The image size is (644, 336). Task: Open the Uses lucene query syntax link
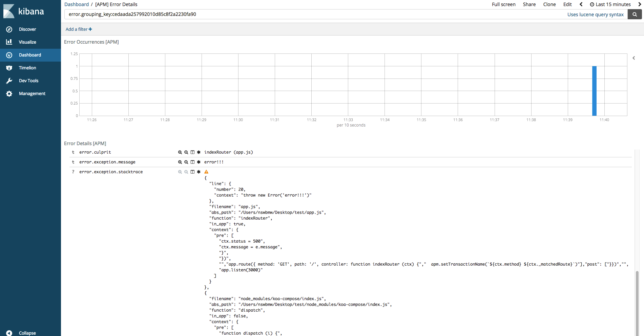point(596,15)
